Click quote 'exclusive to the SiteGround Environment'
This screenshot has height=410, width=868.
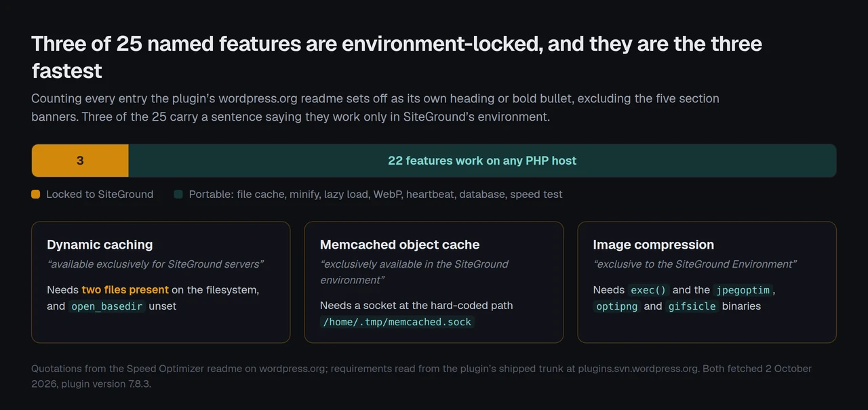click(x=695, y=264)
